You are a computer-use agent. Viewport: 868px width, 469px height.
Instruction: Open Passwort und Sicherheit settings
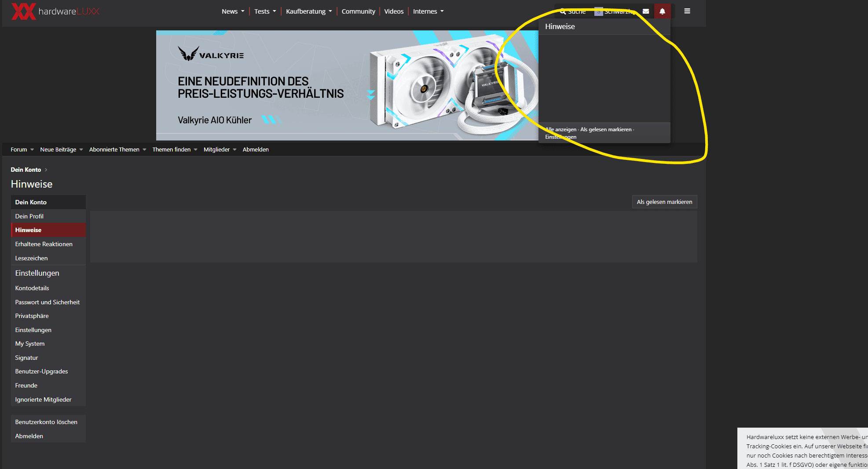point(48,302)
